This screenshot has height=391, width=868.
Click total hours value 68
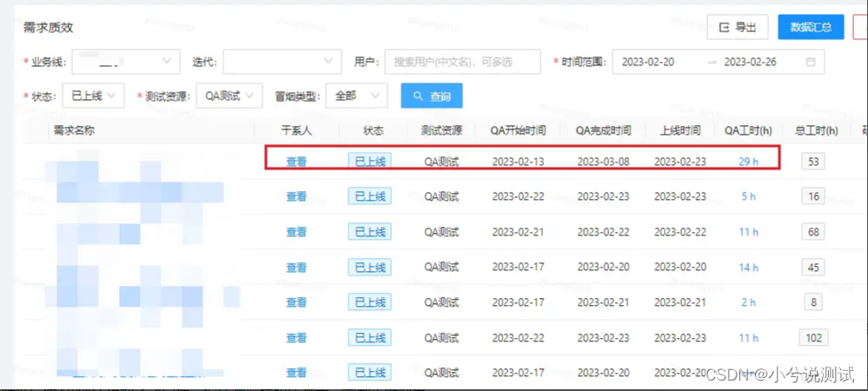click(x=813, y=232)
